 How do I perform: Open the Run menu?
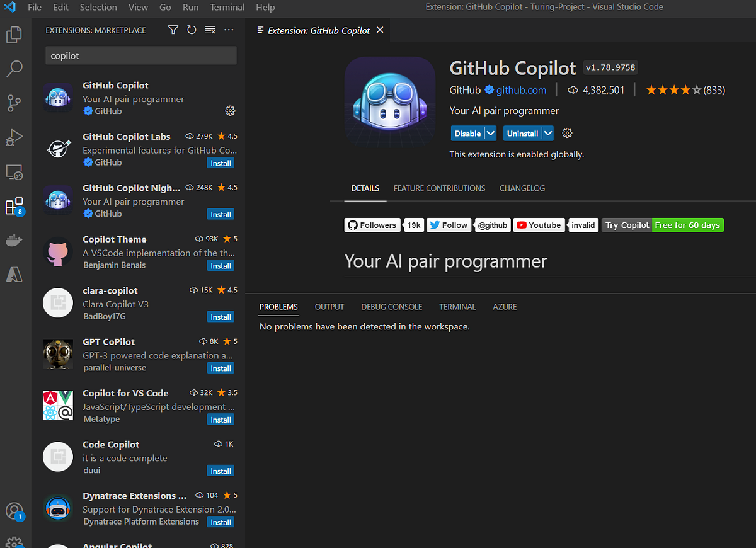coord(190,8)
